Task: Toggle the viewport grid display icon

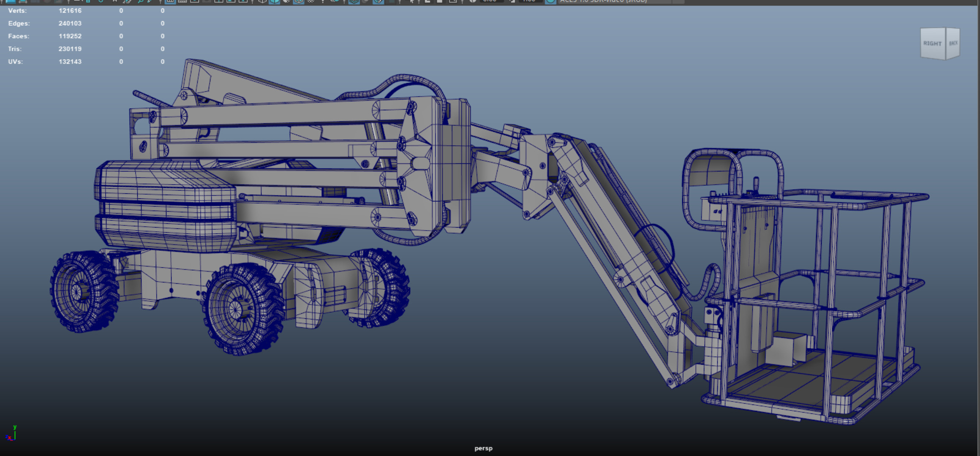Action: (170, 1)
